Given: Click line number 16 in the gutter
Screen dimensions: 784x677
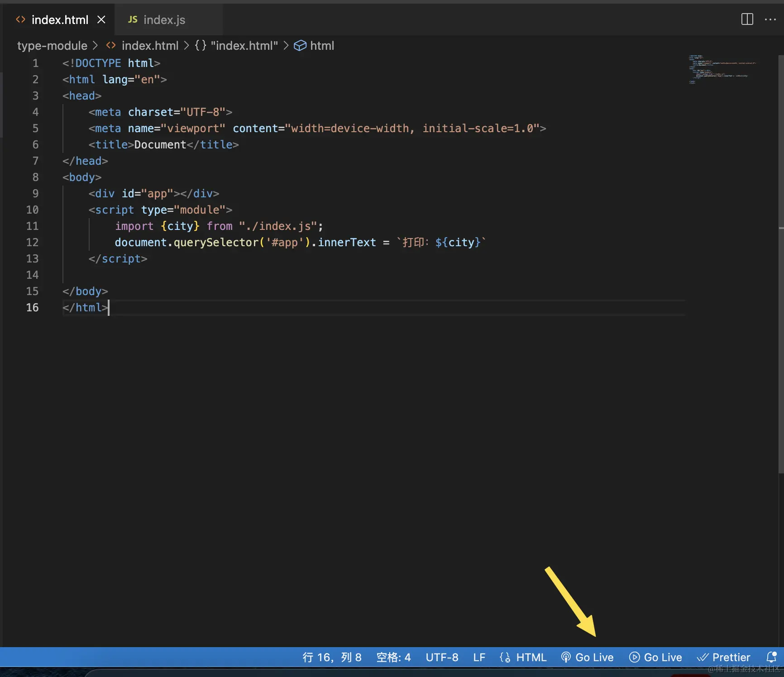Looking at the screenshot, I should 32,307.
